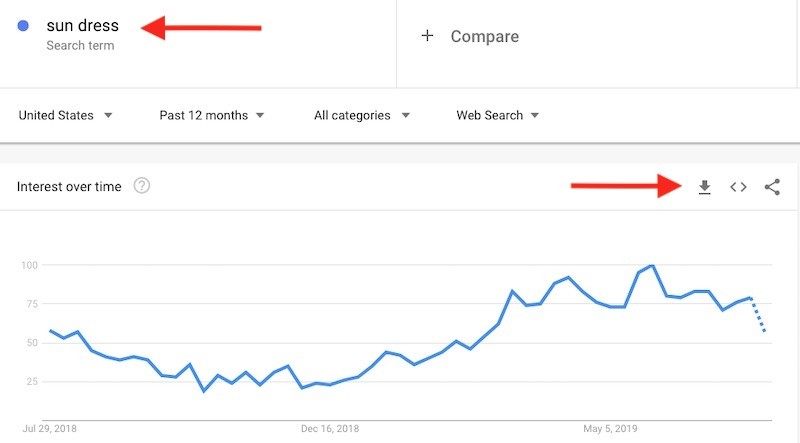Expand the United States region dropdown
Image resolution: width=800 pixels, height=443 pixels.
[65, 115]
